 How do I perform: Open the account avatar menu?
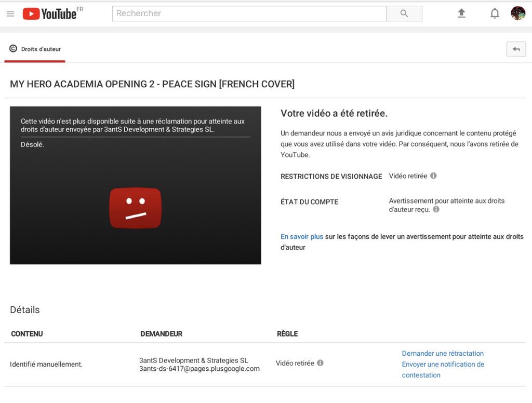coord(518,13)
